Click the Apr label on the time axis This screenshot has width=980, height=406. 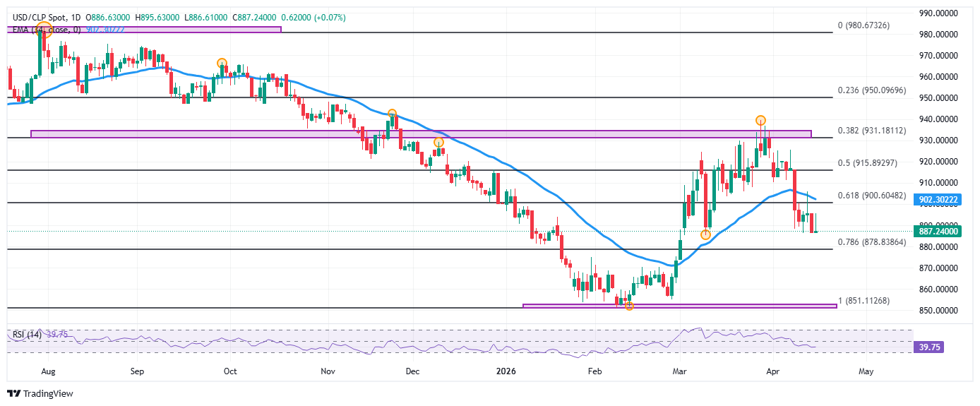[773, 371]
